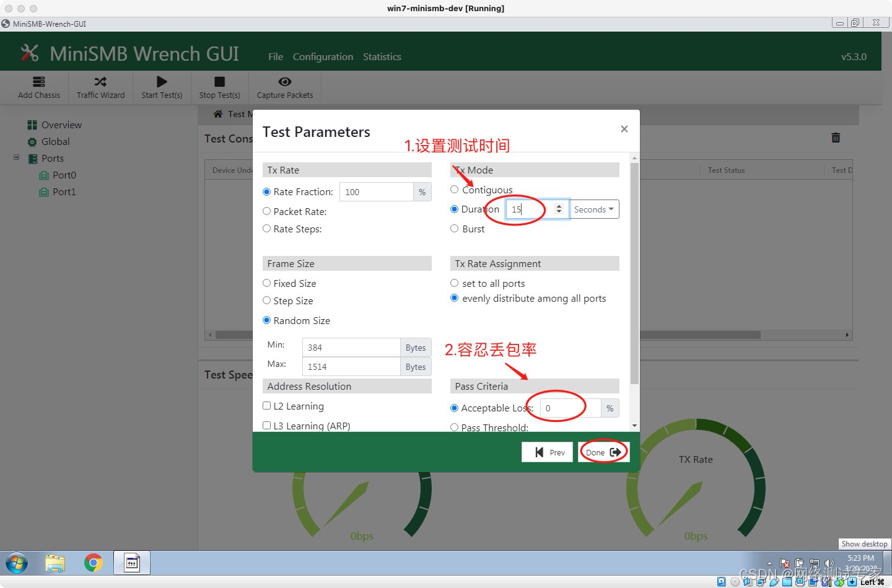
Task: Open the Seconds unit dropdown
Action: [x=593, y=209]
